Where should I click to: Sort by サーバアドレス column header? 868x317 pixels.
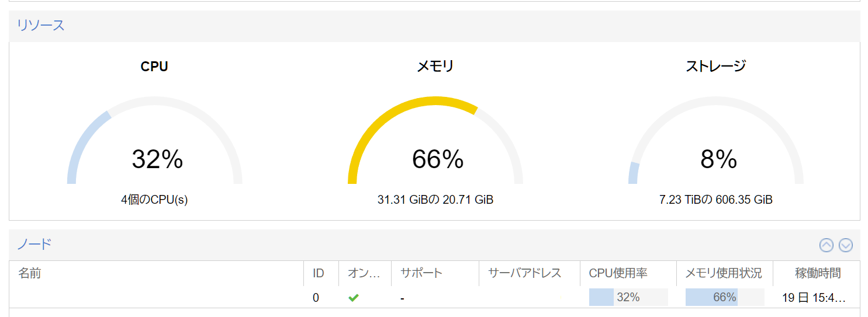click(524, 273)
